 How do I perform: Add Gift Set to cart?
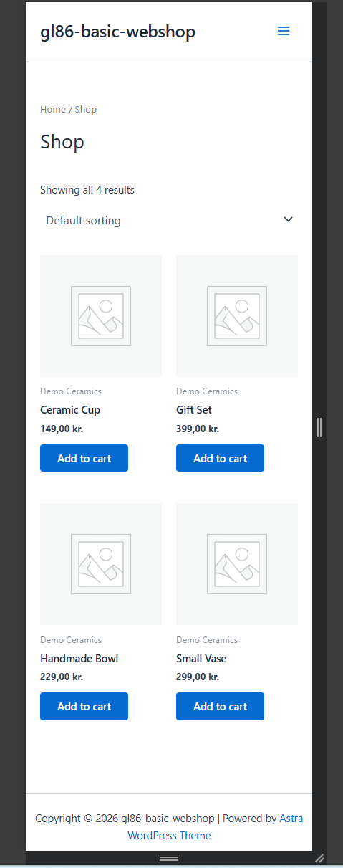pos(220,458)
